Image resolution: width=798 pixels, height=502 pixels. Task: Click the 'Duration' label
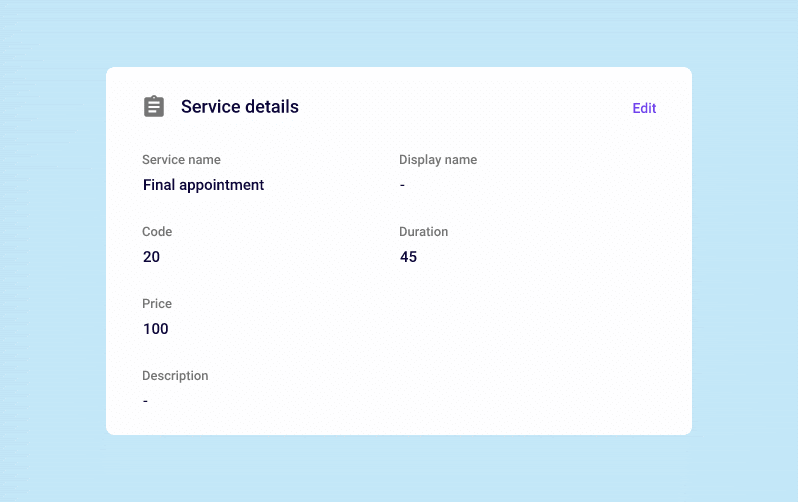click(423, 232)
